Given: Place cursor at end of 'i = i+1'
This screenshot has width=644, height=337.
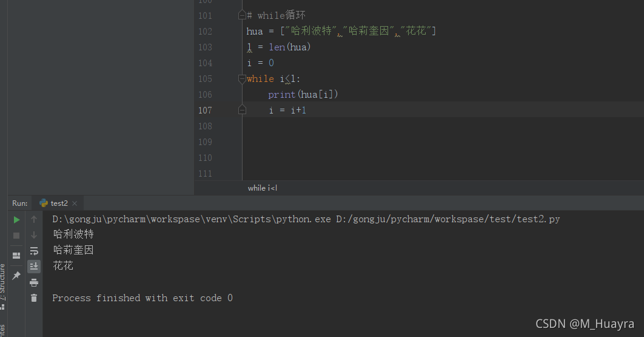Looking at the screenshot, I should tap(307, 110).
